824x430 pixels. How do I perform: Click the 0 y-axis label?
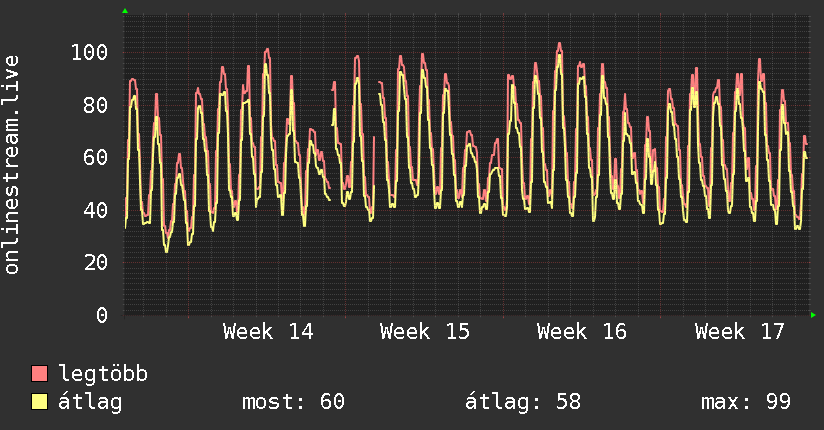tap(102, 315)
